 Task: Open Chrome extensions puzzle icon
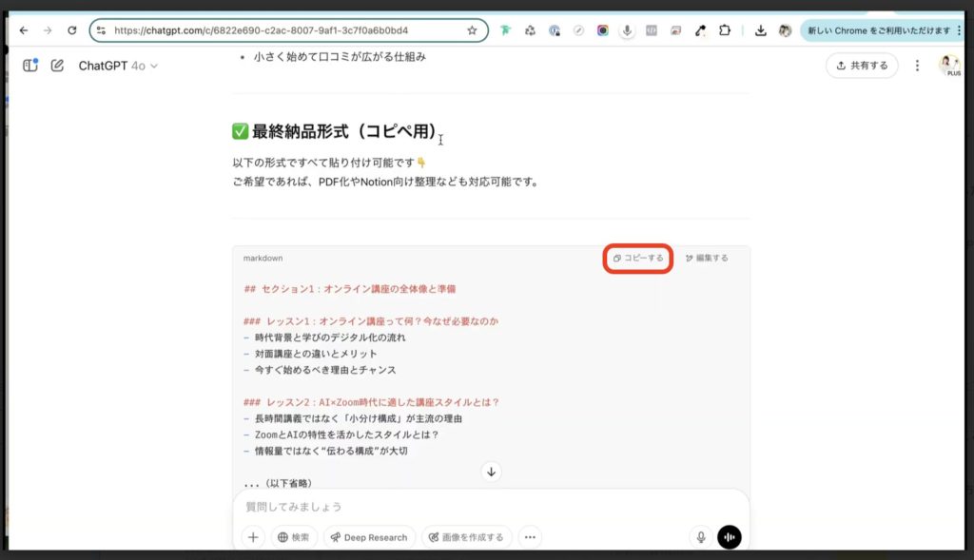[726, 29]
